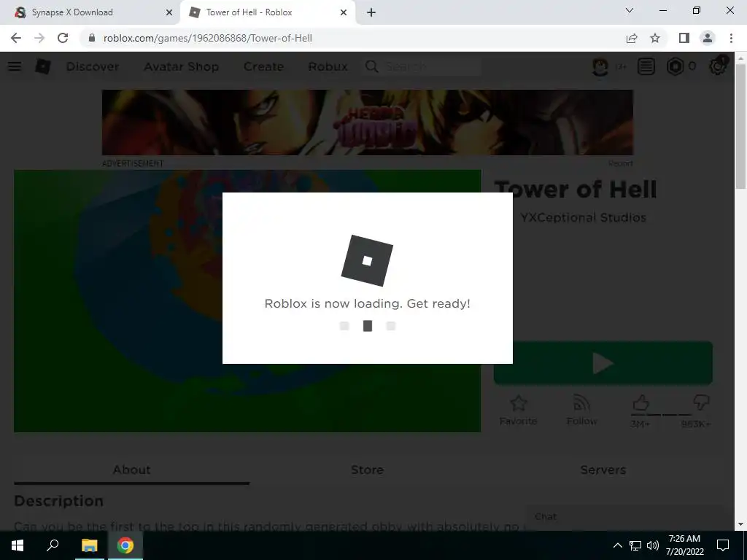The image size is (747, 560).
Task: Click the green Play button
Action: click(x=603, y=363)
